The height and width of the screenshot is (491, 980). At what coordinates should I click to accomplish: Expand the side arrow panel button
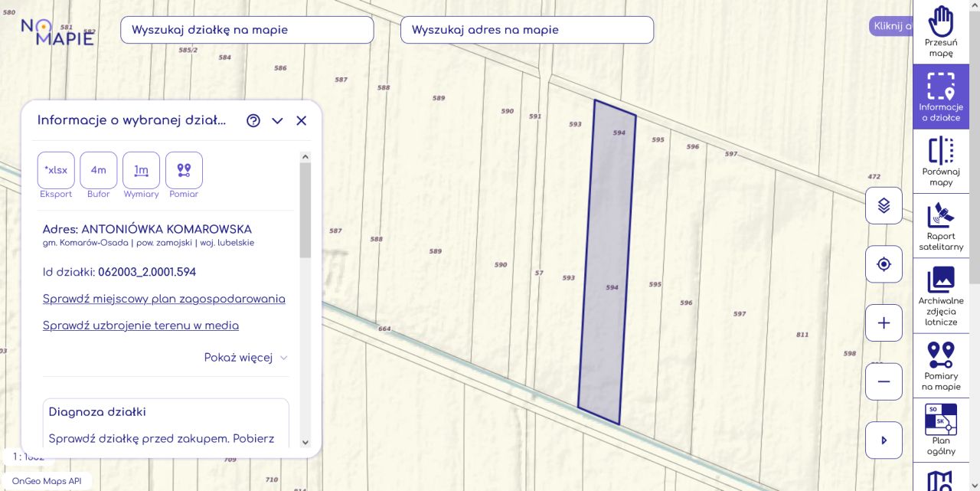884,440
